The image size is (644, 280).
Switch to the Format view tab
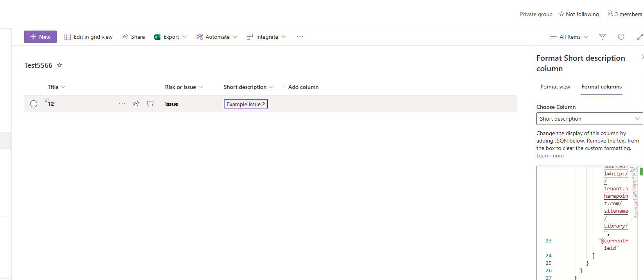point(555,87)
